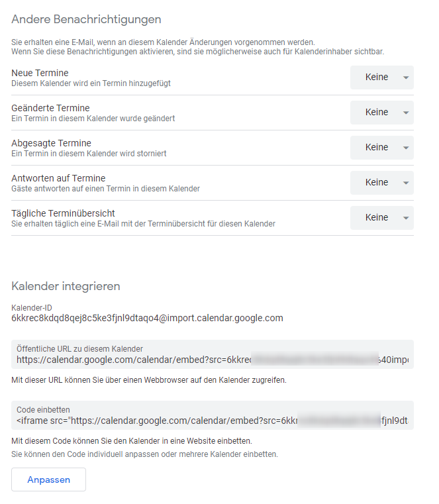Click the Kalender integrieren heading
Screen dimensions: 439x504
[x=66, y=286]
